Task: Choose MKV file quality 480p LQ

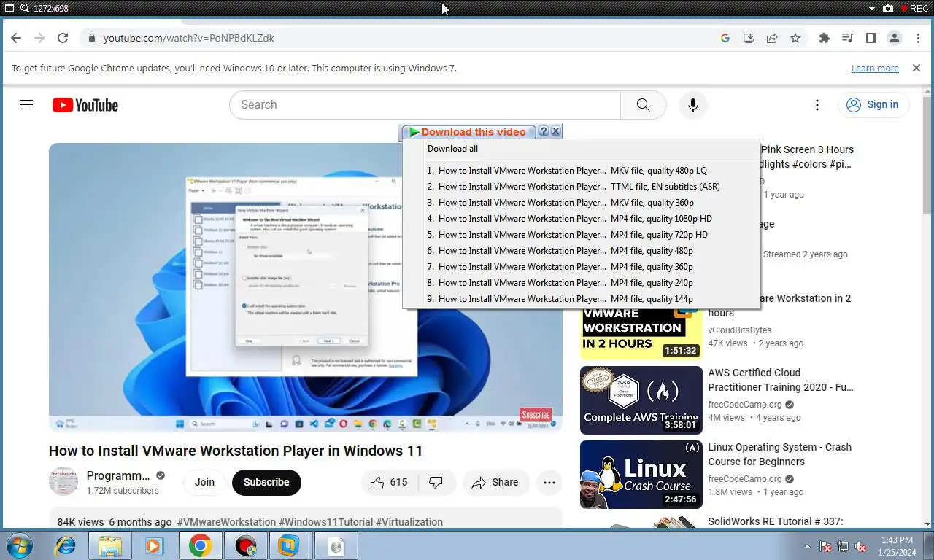Action: tap(581, 171)
